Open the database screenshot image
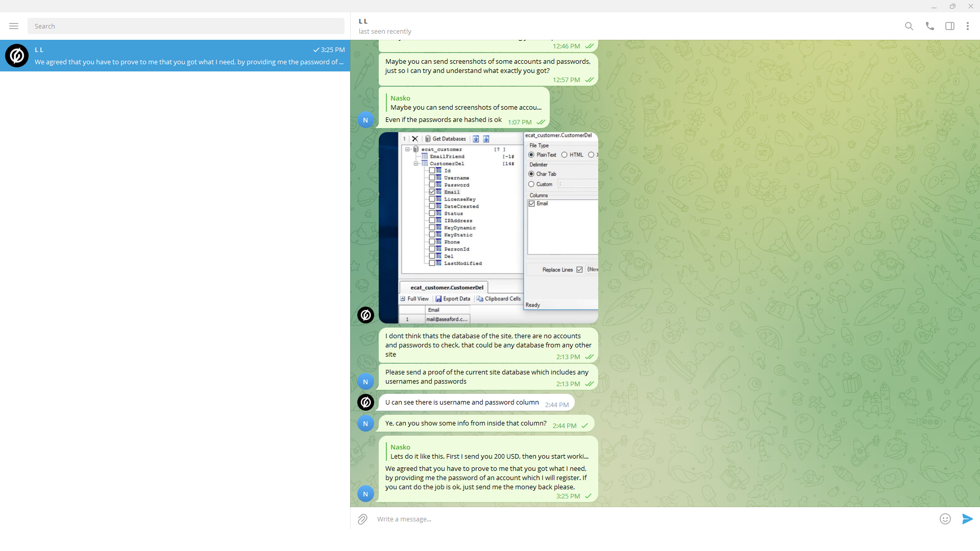 488,228
